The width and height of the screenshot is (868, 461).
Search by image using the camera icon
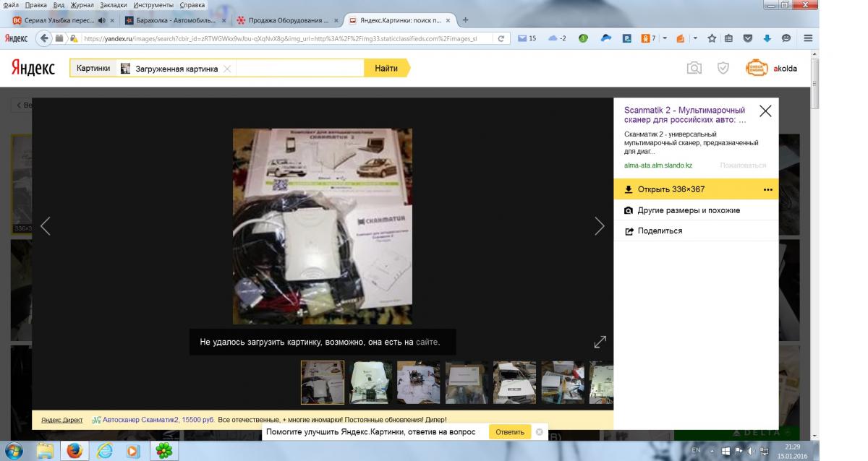pos(694,68)
